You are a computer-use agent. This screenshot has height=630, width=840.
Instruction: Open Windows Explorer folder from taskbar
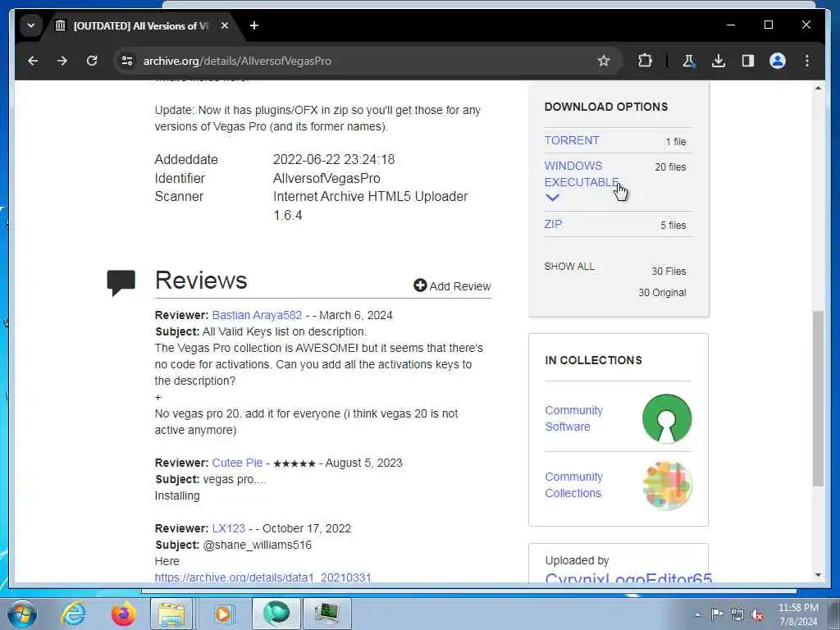pyautogui.click(x=171, y=614)
